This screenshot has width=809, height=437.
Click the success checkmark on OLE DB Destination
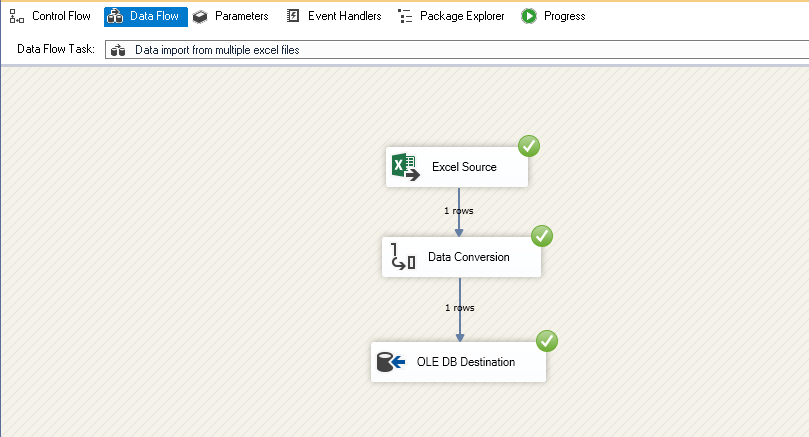click(547, 341)
